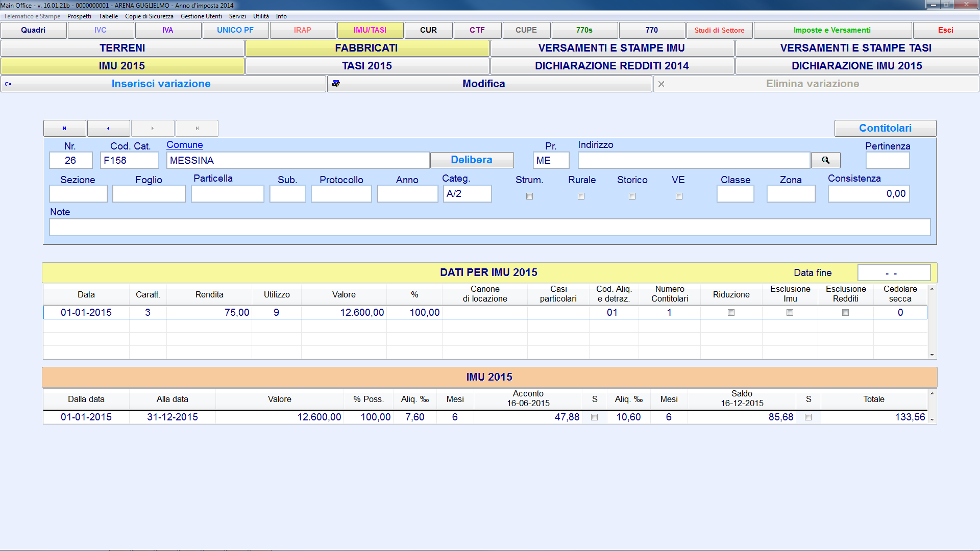The height and width of the screenshot is (551, 980).
Task: Open the Servizi menu
Action: tap(237, 16)
